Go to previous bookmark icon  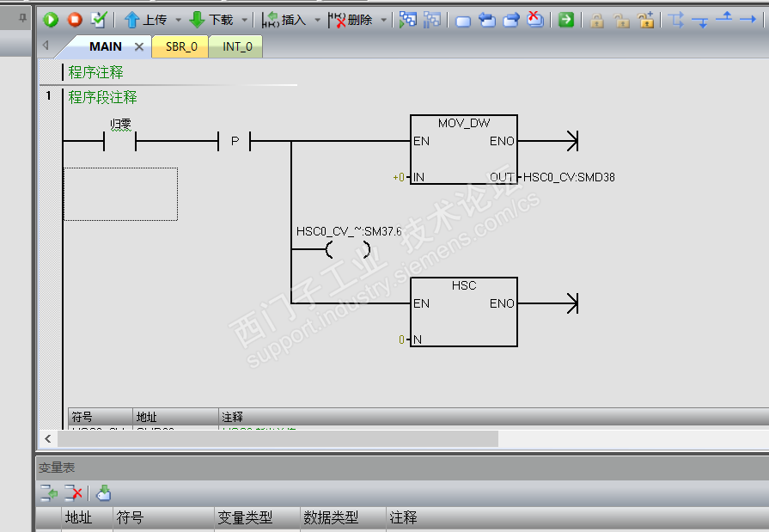[x=487, y=20]
